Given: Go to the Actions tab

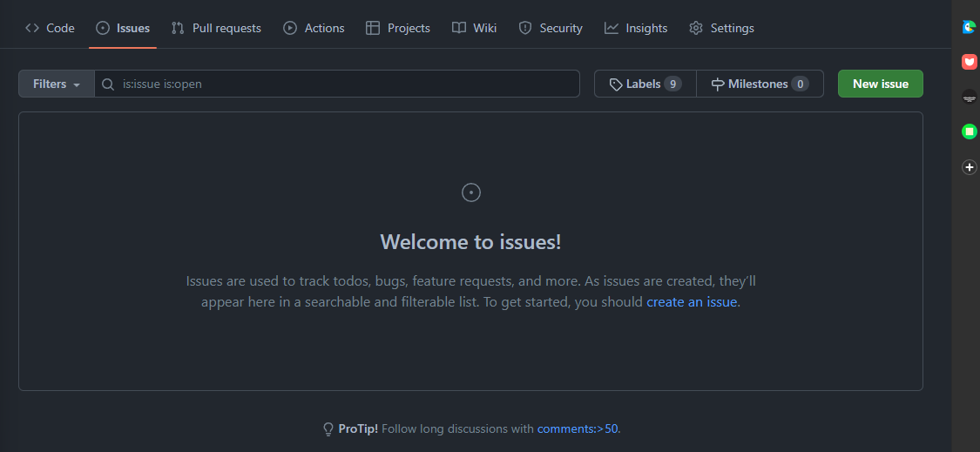Looking at the screenshot, I should point(314,28).
